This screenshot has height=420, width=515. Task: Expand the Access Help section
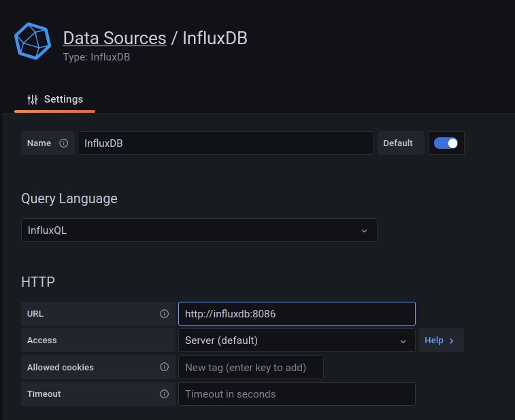pos(439,340)
